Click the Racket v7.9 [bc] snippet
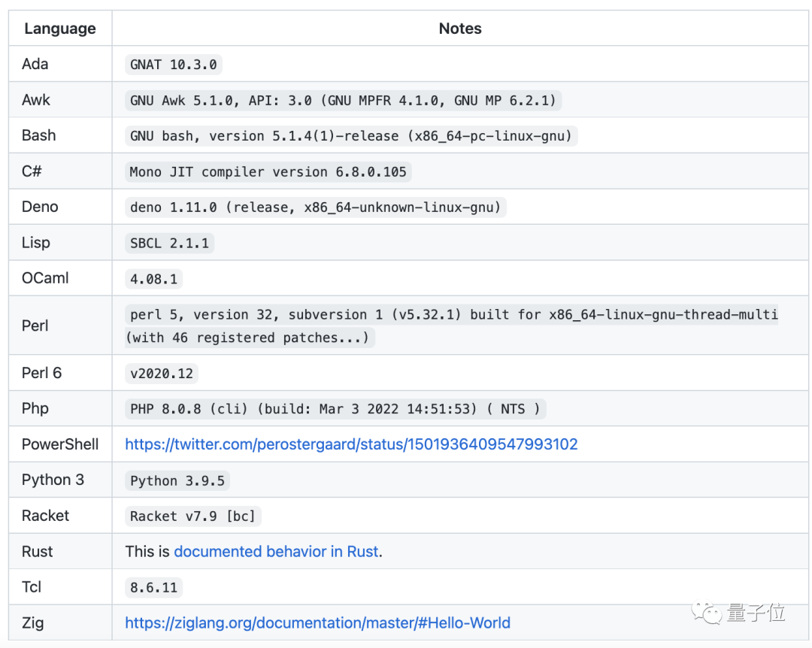This screenshot has height=648, width=812. pos(193,516)
